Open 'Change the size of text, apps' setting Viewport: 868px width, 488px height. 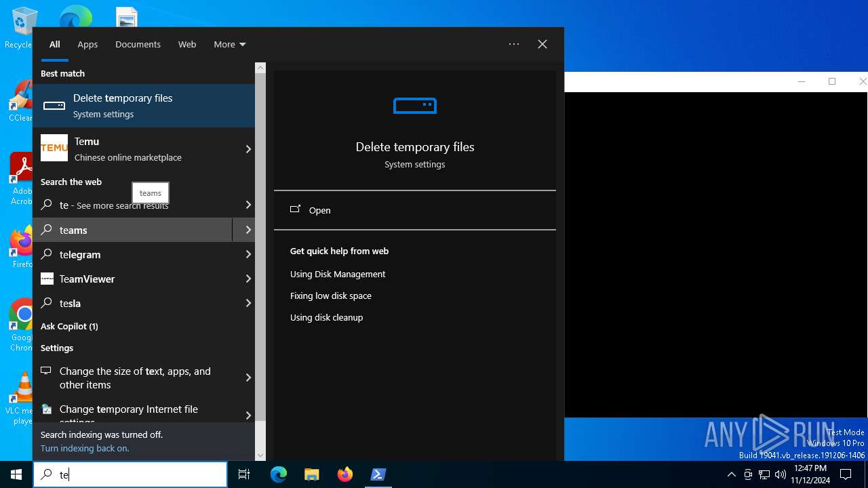click(136, 378)
